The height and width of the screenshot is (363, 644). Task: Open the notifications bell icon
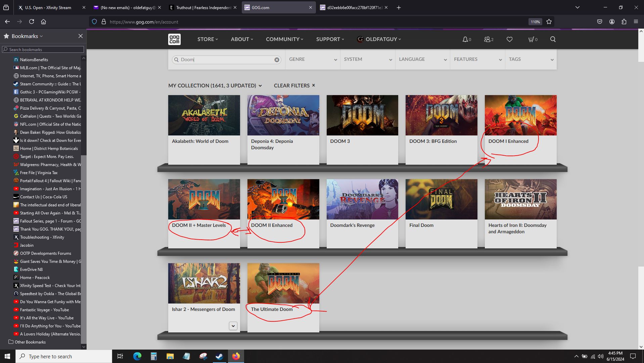[465, 39]
